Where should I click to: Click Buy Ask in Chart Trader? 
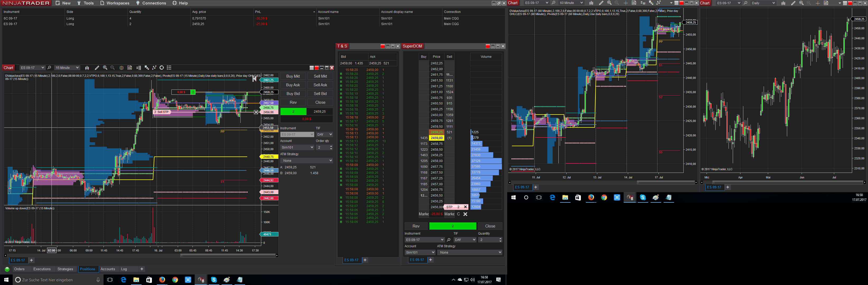(293, 85)
